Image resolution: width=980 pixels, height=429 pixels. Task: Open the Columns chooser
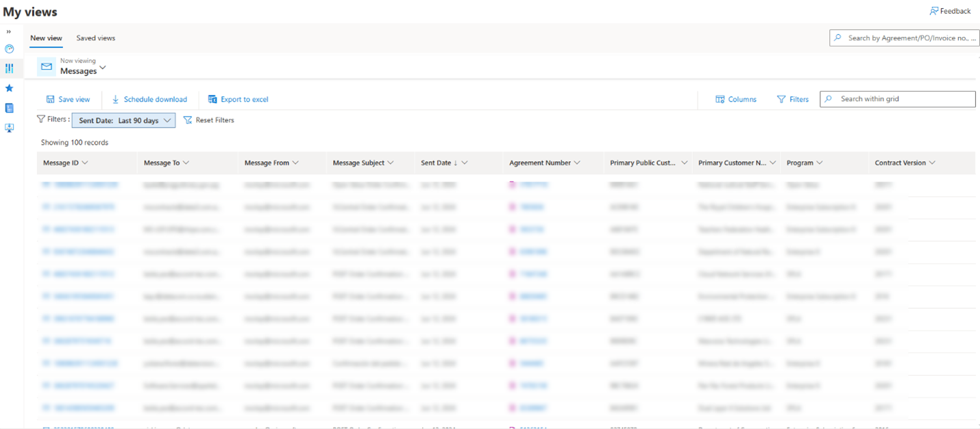pos(736,99)
